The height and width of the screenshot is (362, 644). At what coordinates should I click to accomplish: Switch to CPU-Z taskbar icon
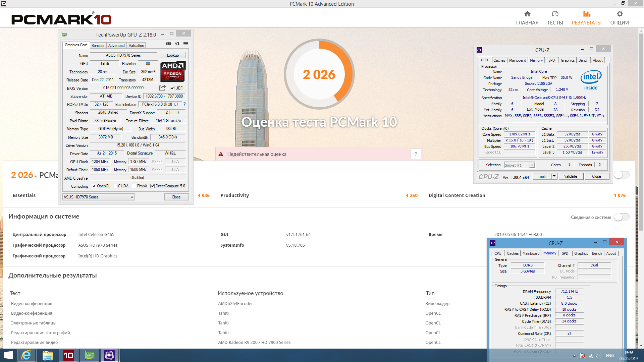110,355
